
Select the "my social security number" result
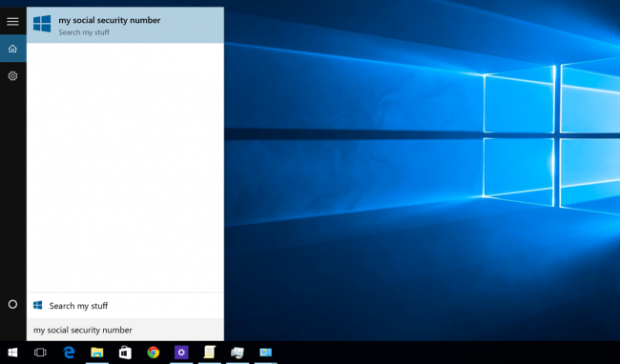coord(125,25)
